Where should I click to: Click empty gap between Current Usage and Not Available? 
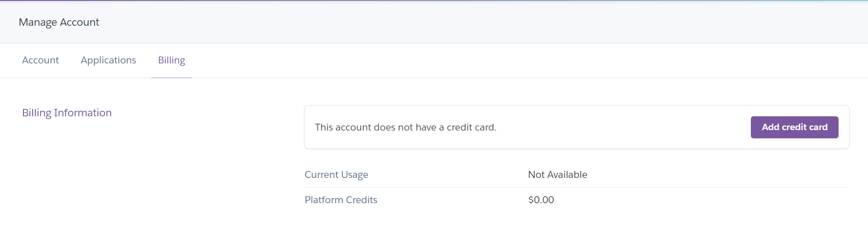(x=448, y=175)
